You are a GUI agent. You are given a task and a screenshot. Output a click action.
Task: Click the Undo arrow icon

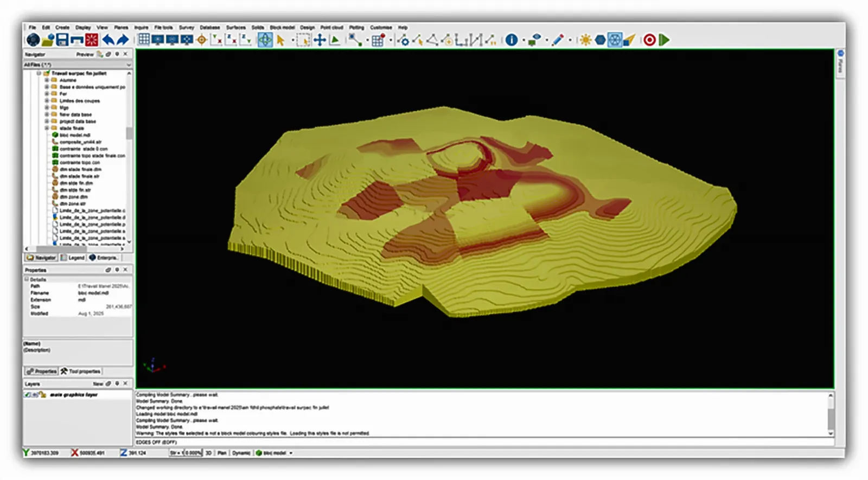click(108, 40)
